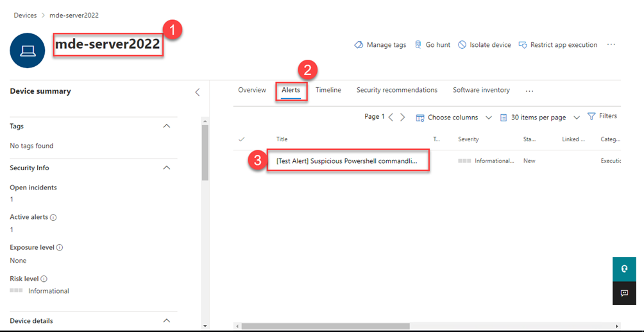Screen dimensions: 644x332
Task: Switch to the Overview tab
Action: 252,90
